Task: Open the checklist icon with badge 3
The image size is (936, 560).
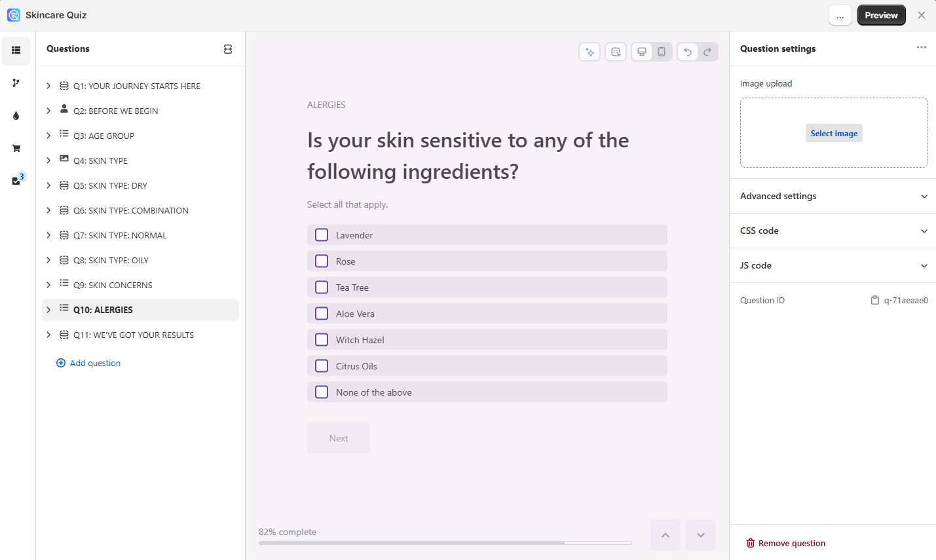Action: pyautogui.click(x=16, y=181)
